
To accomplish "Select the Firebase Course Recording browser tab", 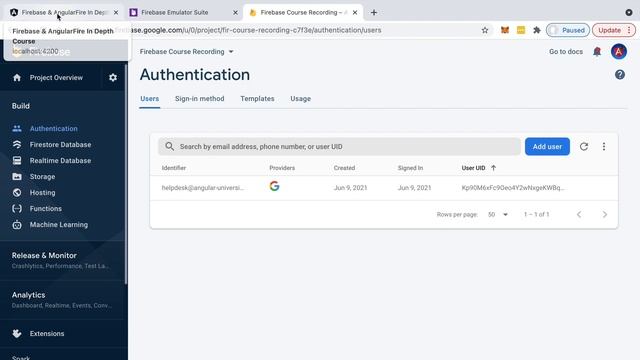I will point(301,13).
